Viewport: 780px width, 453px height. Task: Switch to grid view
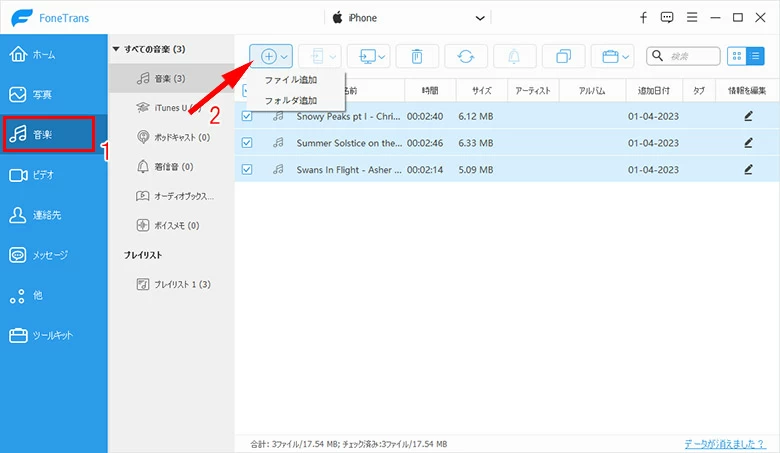tap(737, 57)
